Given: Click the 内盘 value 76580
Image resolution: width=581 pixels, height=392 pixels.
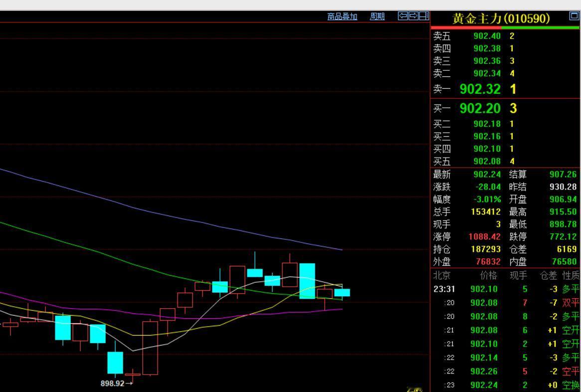Looking at the screenshot, I should [565, 261].
